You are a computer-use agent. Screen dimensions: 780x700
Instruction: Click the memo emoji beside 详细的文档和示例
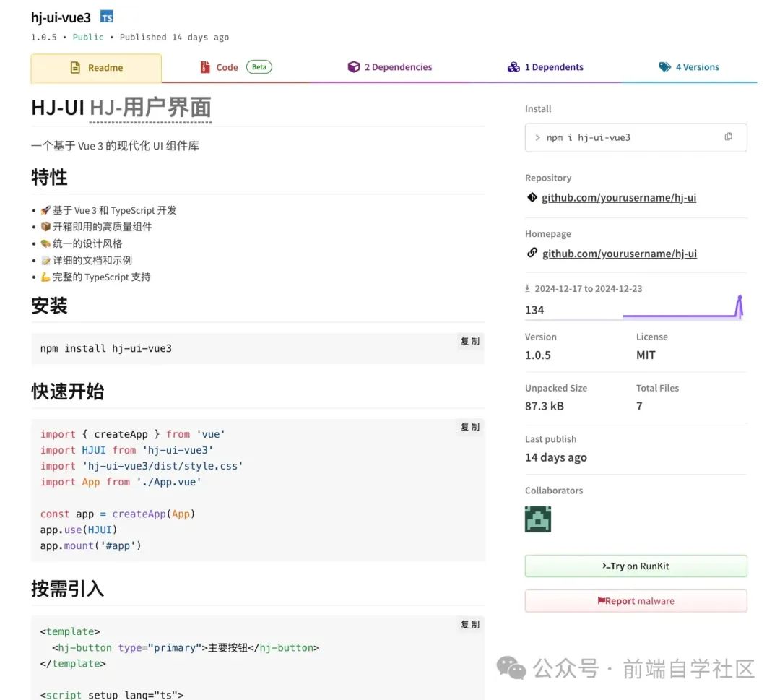(x=45, y=260)
